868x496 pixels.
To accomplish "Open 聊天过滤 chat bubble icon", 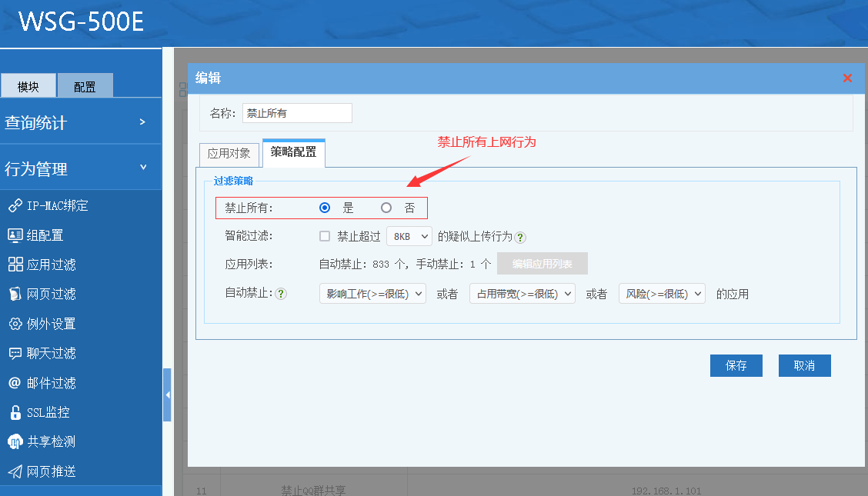I will point(15,353).
